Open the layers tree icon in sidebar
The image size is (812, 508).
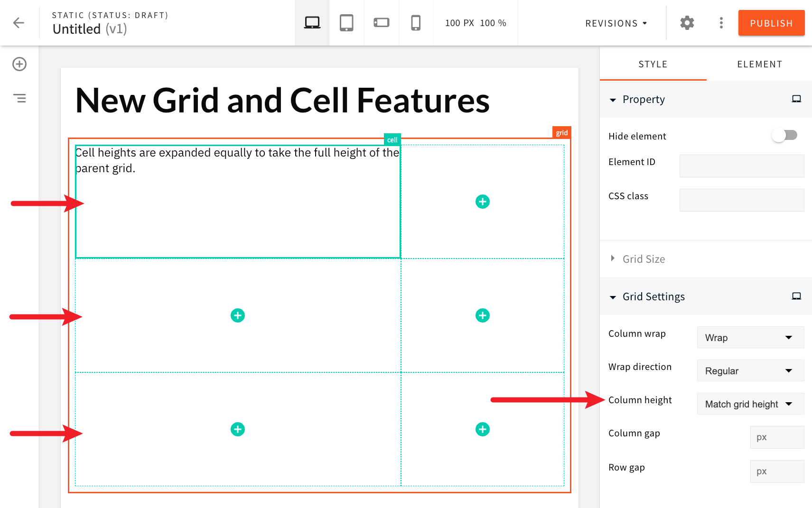(19, 98)
